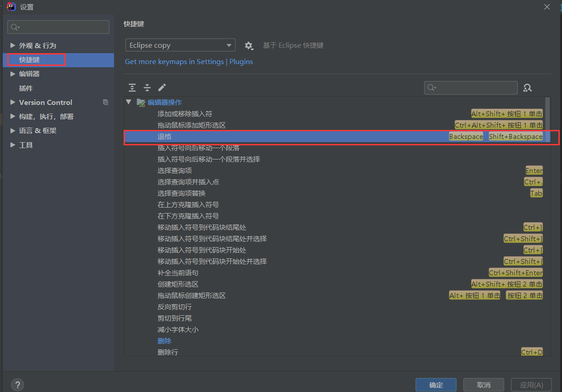
Task: Open the help question mark icon
Action: (x=17, y=384)
